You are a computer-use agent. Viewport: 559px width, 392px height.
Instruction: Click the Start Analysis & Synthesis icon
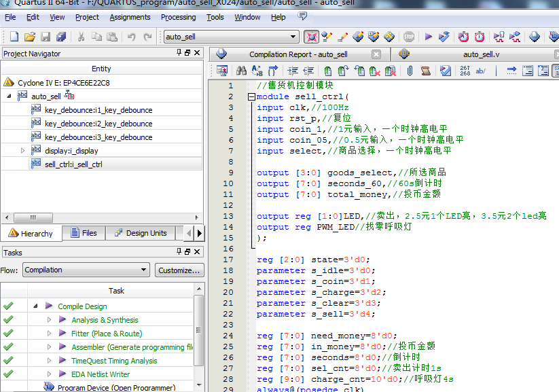click(444, 37)
